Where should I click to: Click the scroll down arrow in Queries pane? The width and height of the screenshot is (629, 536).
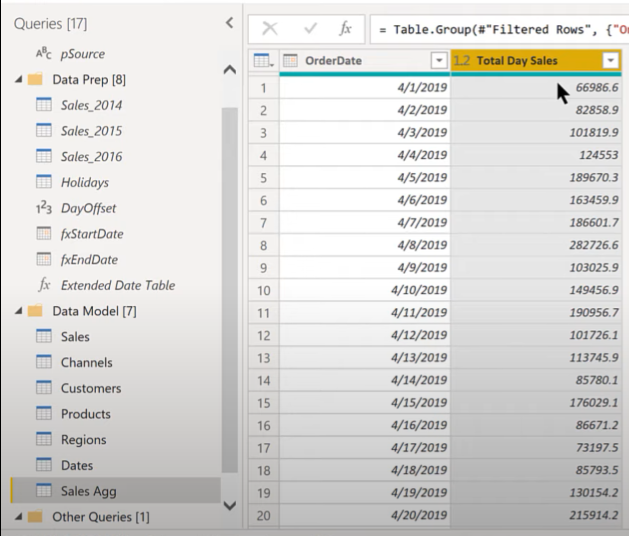click(229, 506)
